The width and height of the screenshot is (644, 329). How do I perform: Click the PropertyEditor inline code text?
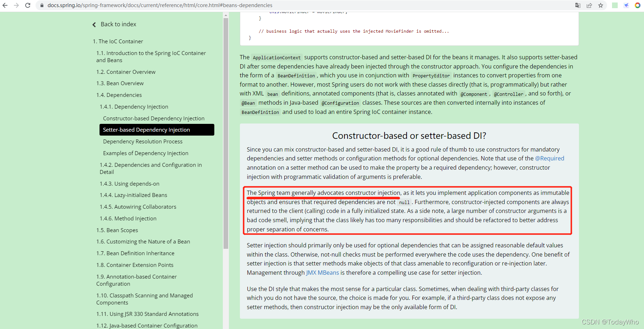tap(431, 76)
